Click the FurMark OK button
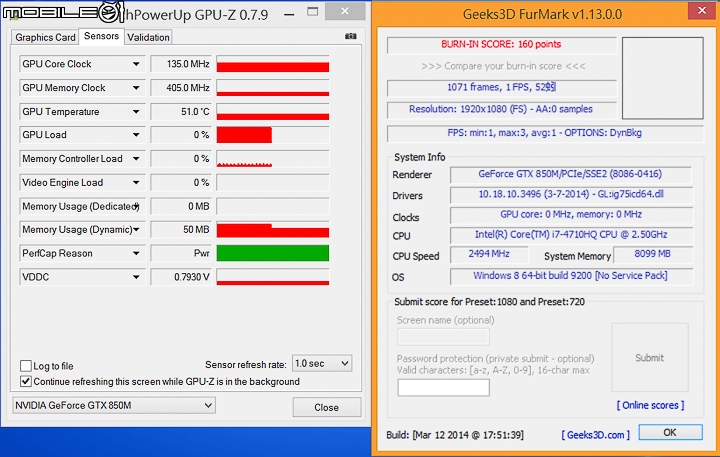Image resolution: width=720 pixels, height=457 pixels. point(670,432)
